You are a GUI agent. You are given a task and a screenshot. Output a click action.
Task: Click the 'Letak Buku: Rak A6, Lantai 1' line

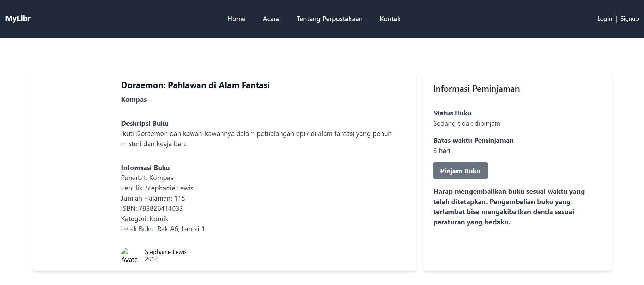pyautogui.click(x=163, y=229)
